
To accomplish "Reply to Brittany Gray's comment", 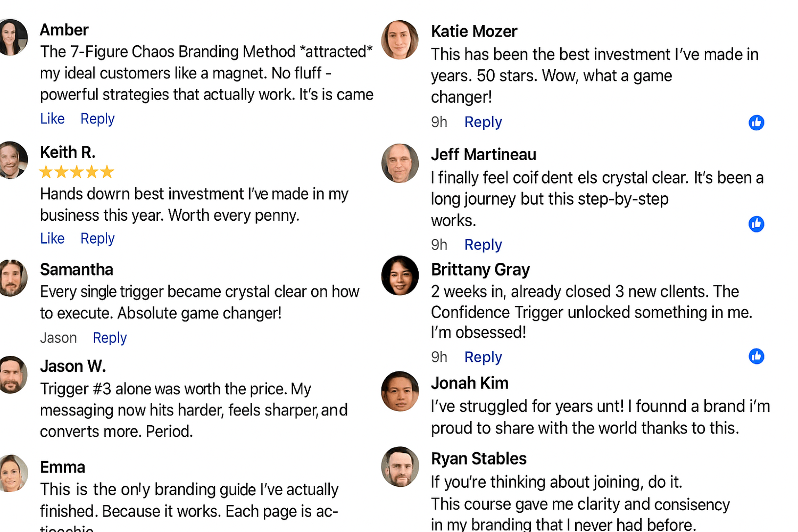I will 483,357.
